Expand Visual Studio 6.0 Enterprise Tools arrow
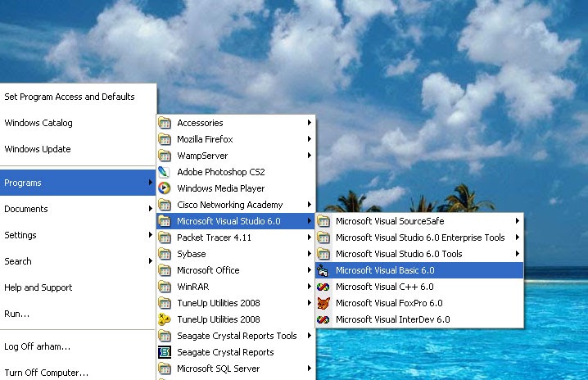Image resolution: width=588 pixels, height=380 pixels. pos(517,237)
